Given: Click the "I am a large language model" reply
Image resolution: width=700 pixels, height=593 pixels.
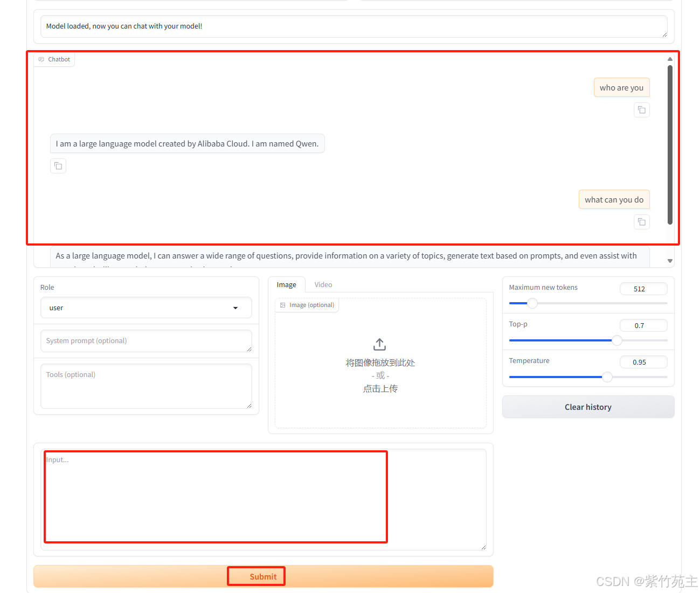Looking at the screenshot, I should point(187,143).
